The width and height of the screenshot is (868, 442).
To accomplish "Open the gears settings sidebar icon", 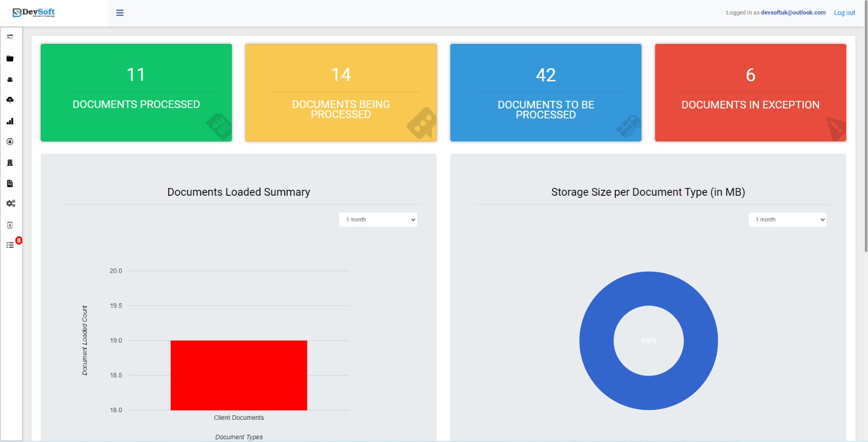I will coord(10,203).
